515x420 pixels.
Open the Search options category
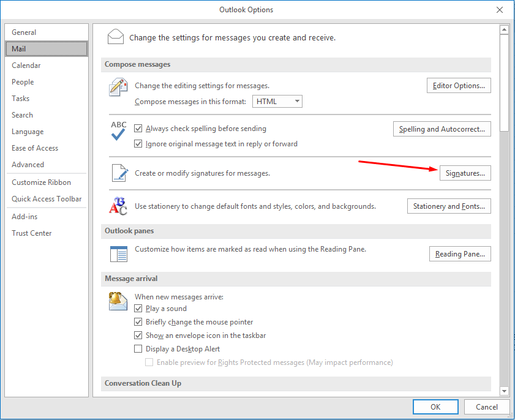point(47,115)
